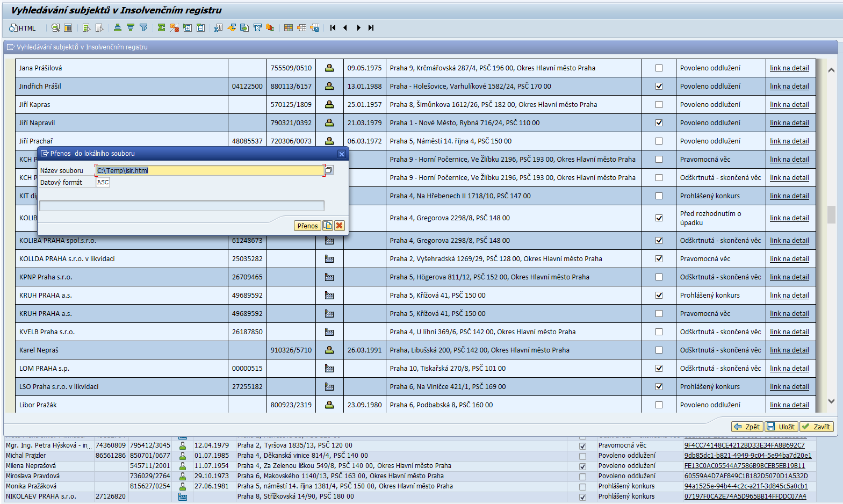Click the Název souboru file path field
The image size is (843, 504).
(x=210, y=170)
